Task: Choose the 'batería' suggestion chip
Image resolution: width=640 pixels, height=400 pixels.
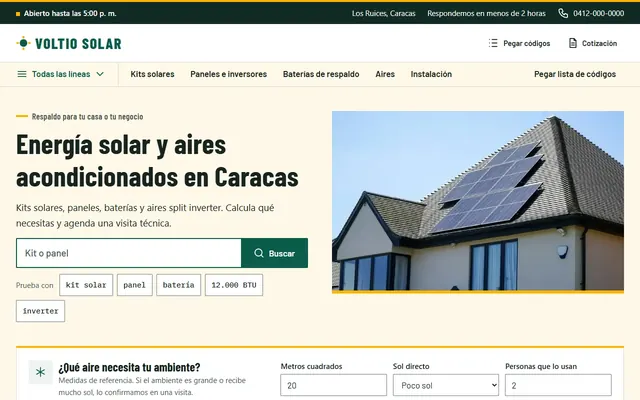Action: coord(178,285)
